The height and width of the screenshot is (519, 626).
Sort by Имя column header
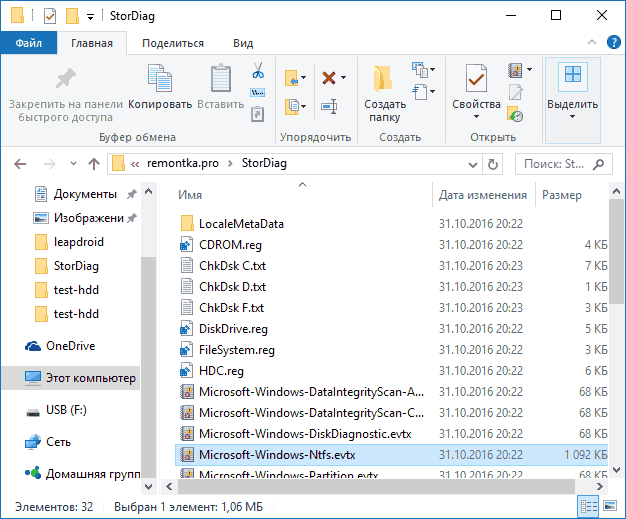pos(190,195)
